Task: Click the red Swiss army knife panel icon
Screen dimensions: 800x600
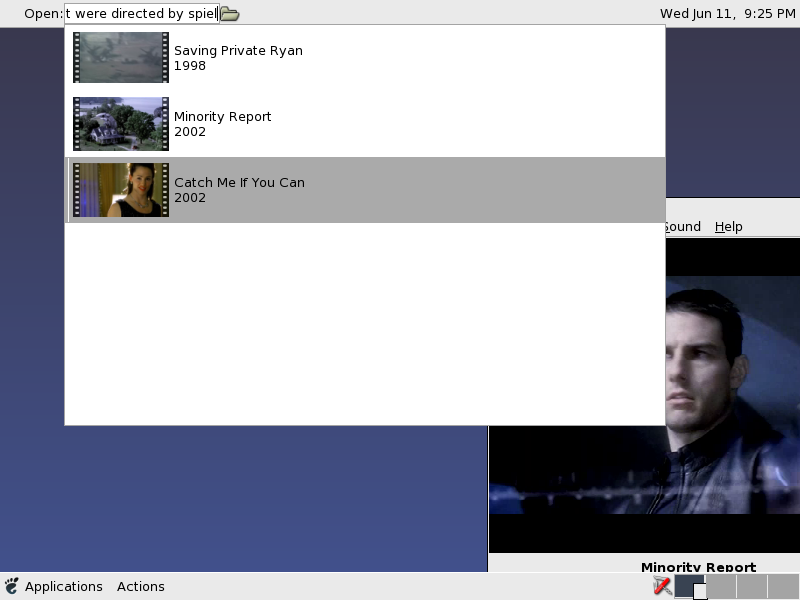Action: click(661, 586)
